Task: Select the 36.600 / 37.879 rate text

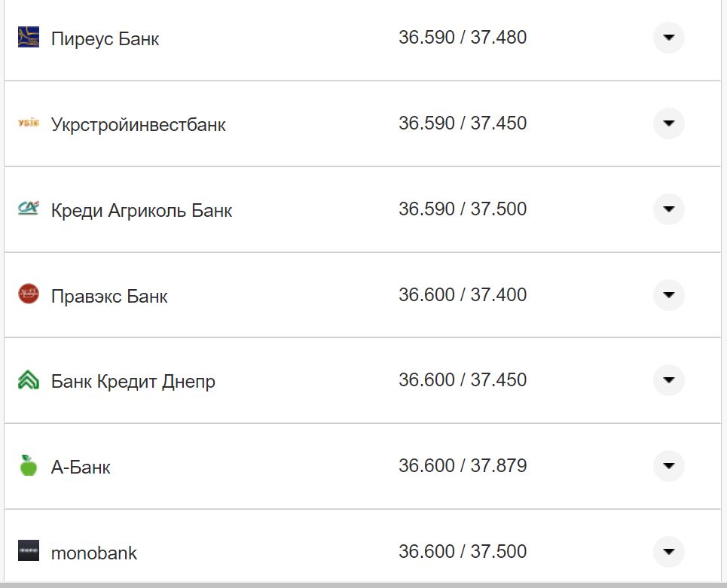Action: (463, 465)
